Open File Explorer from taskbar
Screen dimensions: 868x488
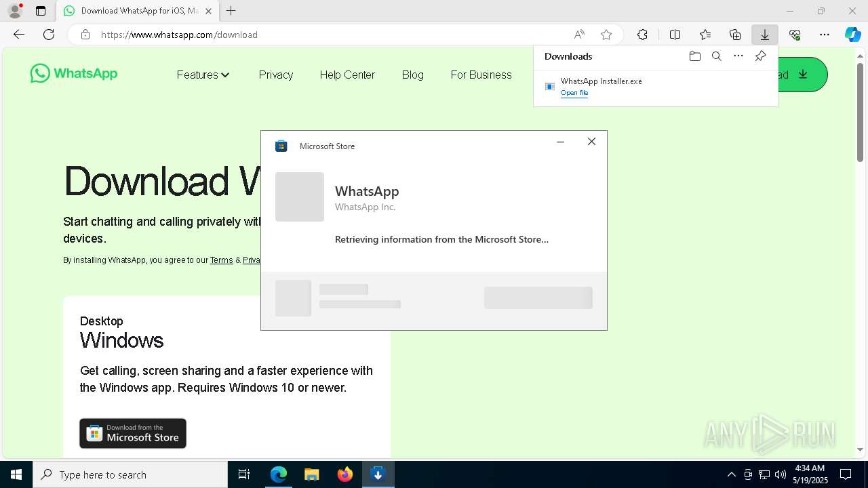(x=312, y=474)
